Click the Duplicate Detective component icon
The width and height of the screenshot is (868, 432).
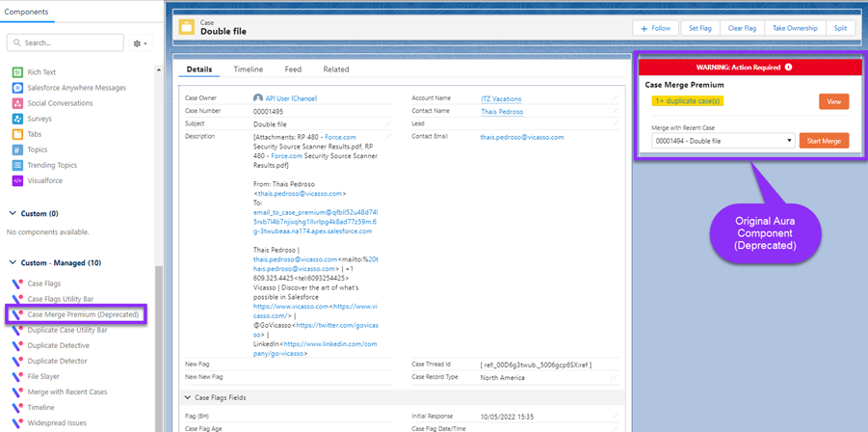click(17, 345)
